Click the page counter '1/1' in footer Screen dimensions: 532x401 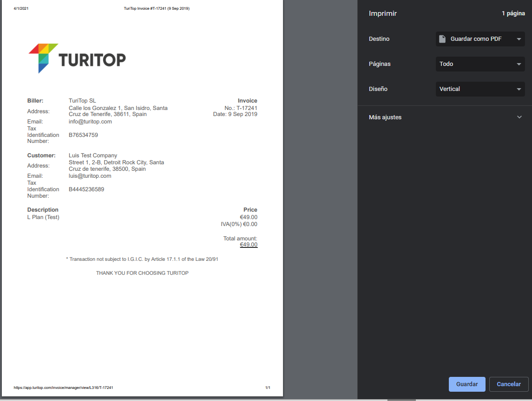tap(268, 388)
